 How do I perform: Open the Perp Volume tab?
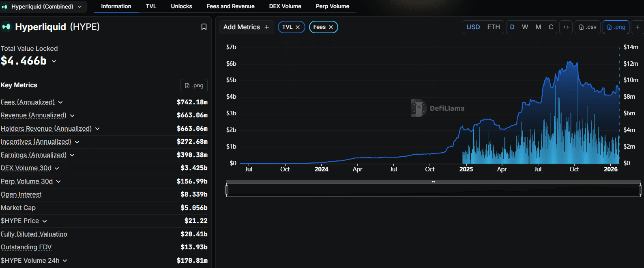332,6
